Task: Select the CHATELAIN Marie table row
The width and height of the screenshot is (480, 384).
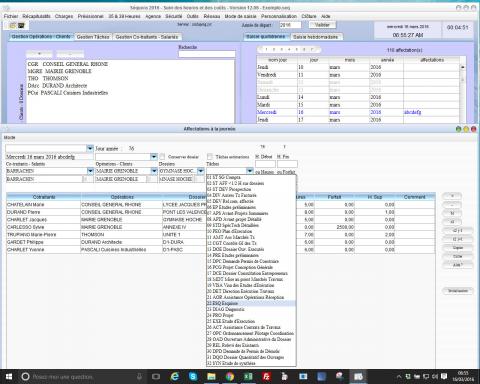Action: click(x=221, y=205)
